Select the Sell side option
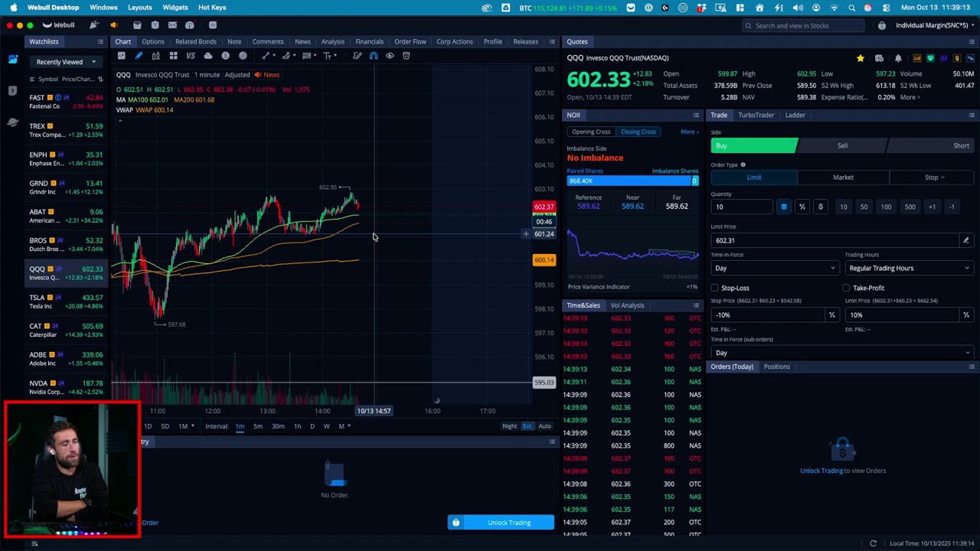Screen dimensions: 980x551 842,145
